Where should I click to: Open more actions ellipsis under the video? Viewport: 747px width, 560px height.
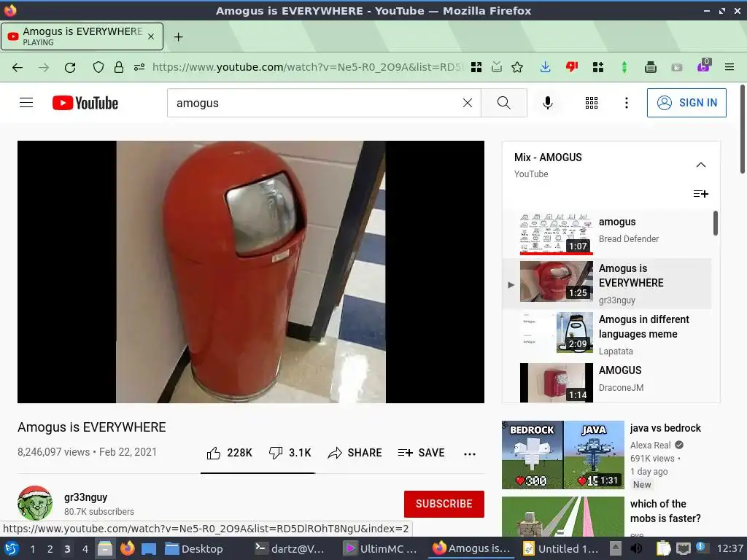470,454
